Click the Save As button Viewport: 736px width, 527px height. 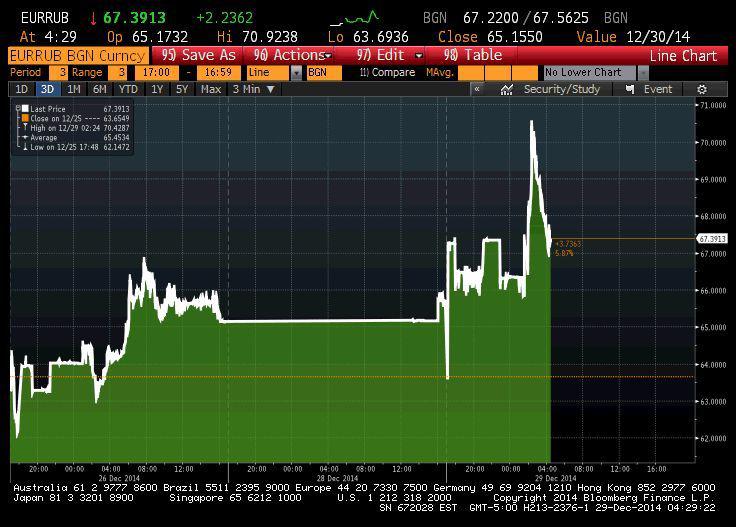(199, 55)
